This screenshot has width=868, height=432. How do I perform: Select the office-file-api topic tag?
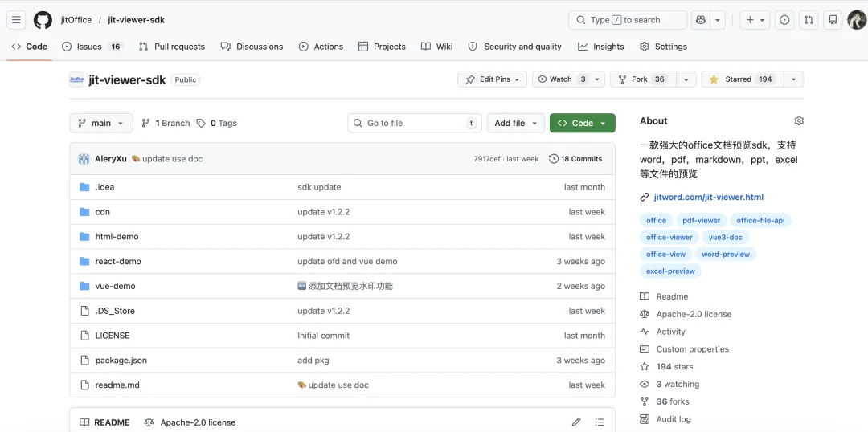(760, 220)
